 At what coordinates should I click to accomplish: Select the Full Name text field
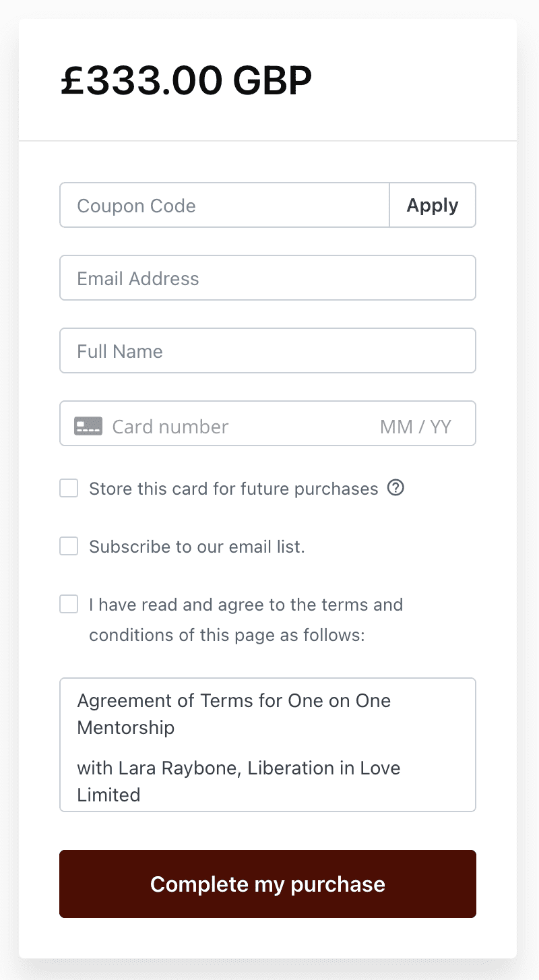267,350
